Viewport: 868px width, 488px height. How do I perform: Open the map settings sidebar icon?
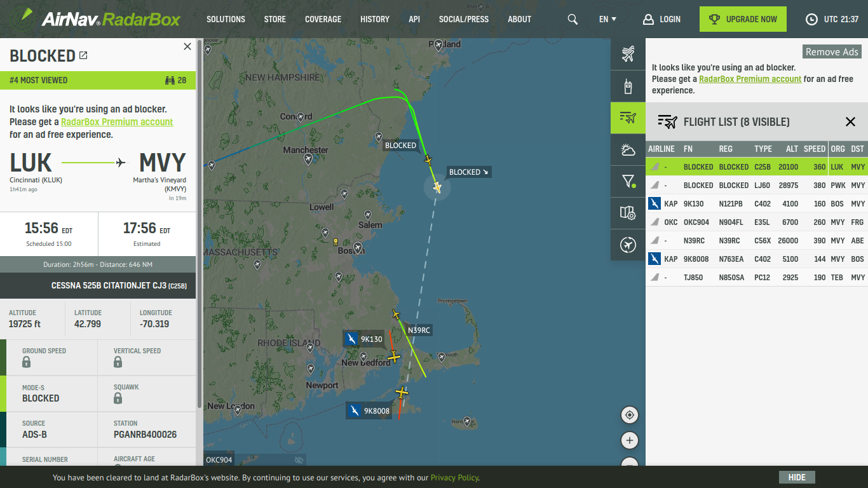pyautogui.click(x=628, y=213)
